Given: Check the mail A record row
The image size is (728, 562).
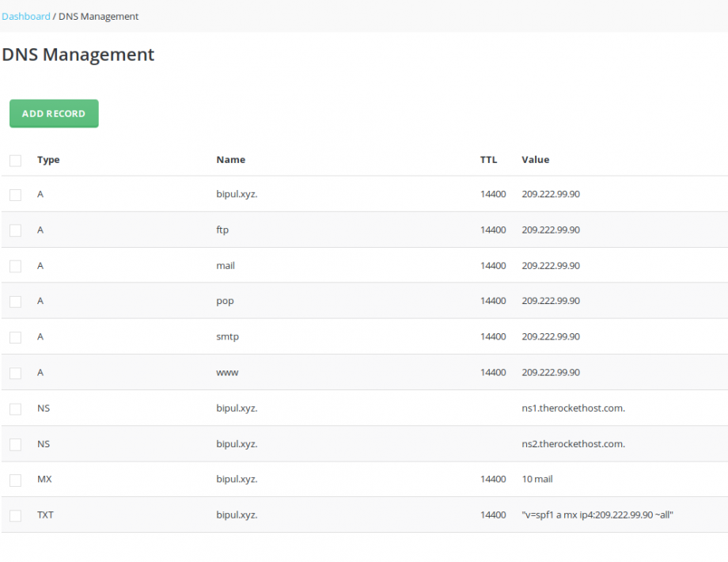Looking at the screenshot, I should pyautogui.click(x=15, y=265).
